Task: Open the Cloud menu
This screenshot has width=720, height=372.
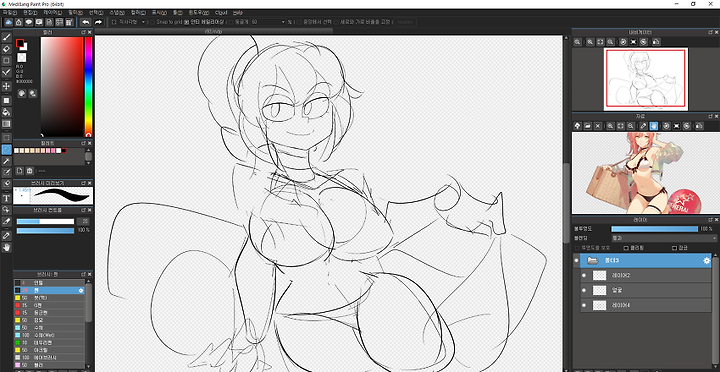Action: (221, 12)
